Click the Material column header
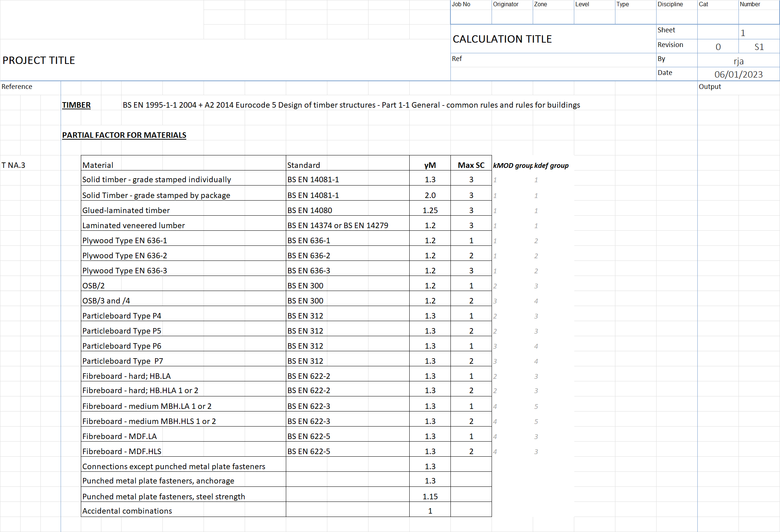The width and height of the screenshot is (780, 532). (183, 163)
